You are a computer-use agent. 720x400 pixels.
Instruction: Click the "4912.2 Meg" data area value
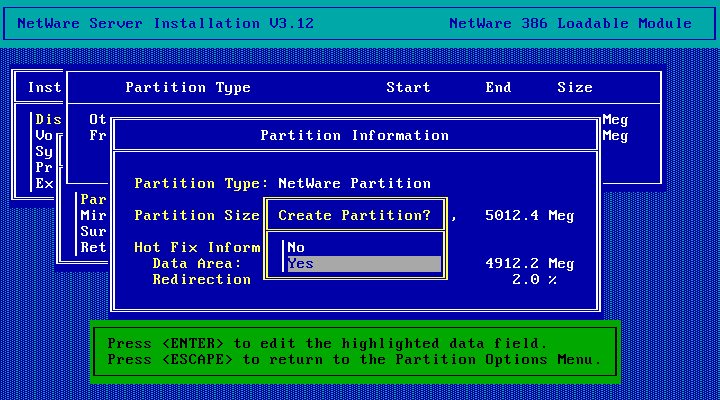[x=529, y=264]
